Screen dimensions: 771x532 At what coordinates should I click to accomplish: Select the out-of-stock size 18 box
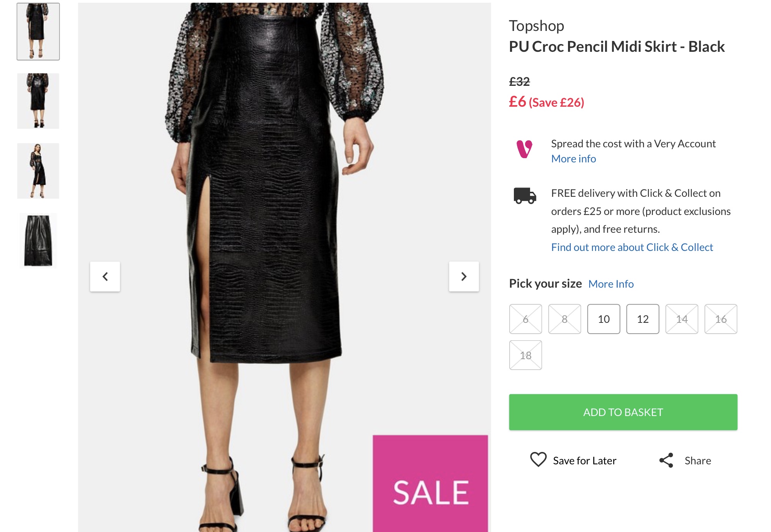point(525,355)
